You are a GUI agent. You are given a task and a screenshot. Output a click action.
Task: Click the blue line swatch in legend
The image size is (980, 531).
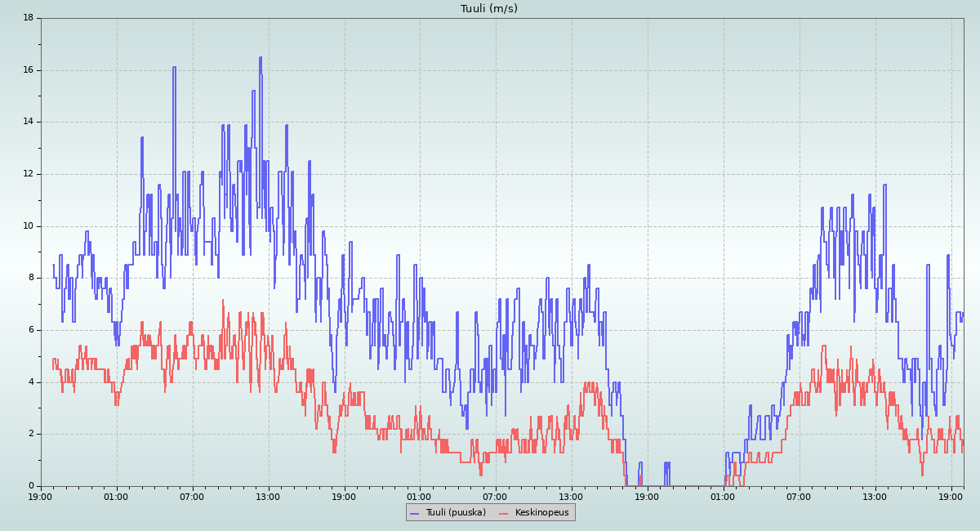click(415, 513)
